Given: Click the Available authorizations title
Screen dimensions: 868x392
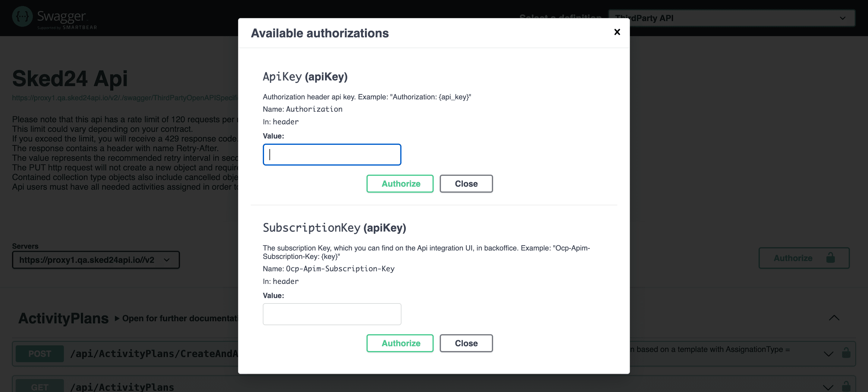Looking at the screenshot, I should (320, 33).
